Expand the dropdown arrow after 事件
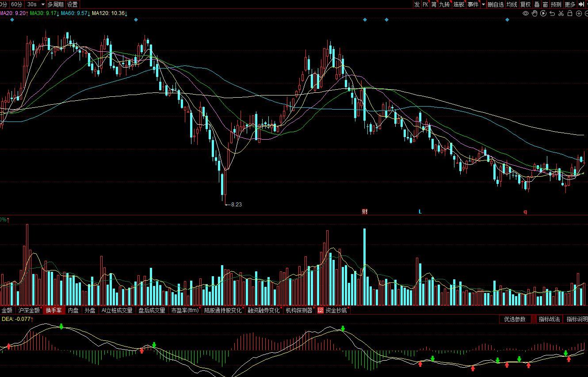The image size is (588, 377). [x=483, y=4]
